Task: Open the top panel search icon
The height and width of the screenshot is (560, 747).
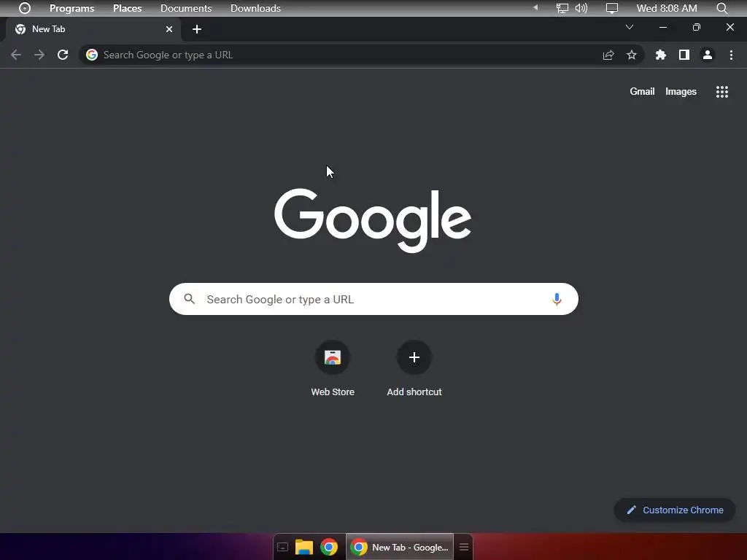Action: click(721, 8)
